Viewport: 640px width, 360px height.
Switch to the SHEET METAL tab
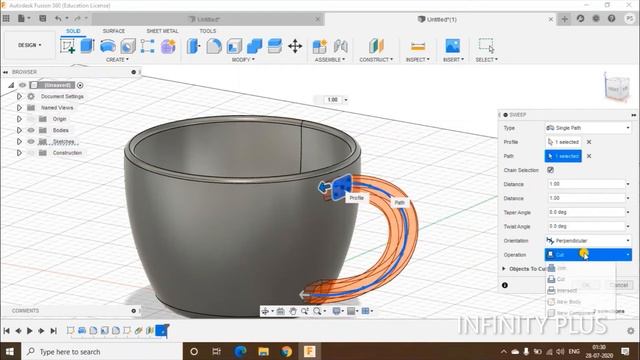point(162,31)
